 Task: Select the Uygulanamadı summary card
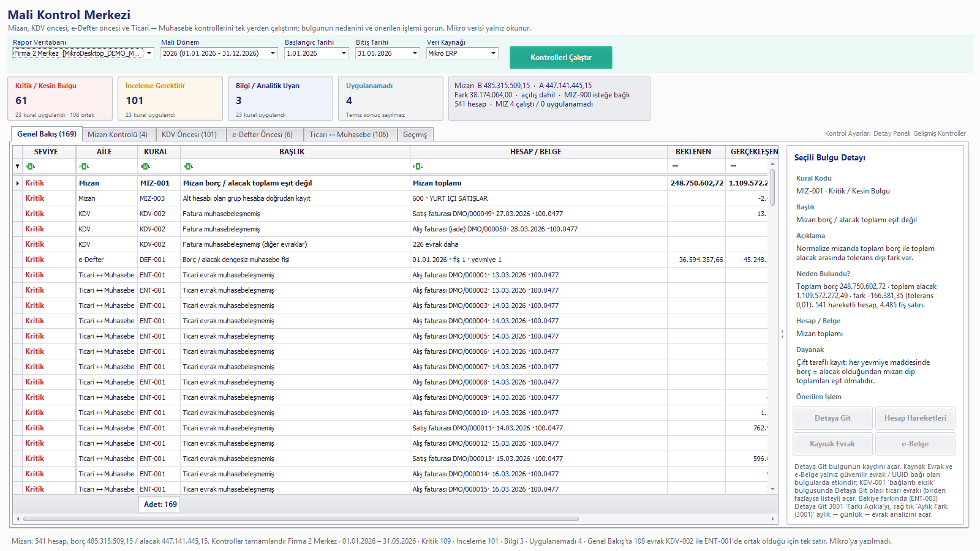click(x=391, y=99)
